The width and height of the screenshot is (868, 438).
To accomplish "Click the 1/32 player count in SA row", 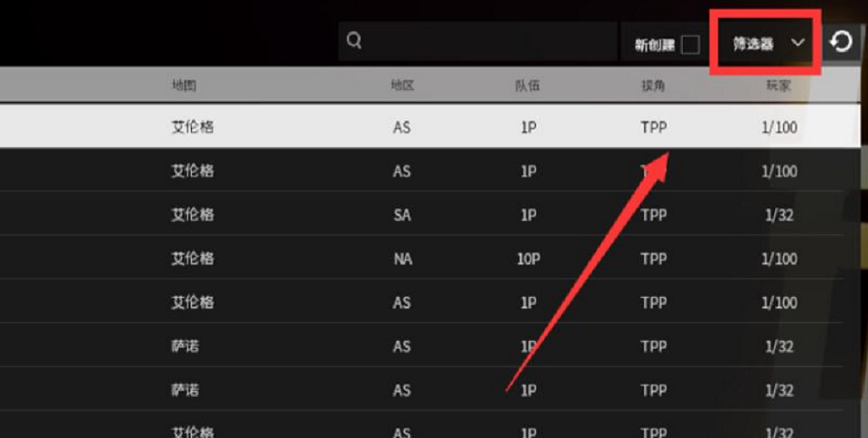I will tap(779, 215).
